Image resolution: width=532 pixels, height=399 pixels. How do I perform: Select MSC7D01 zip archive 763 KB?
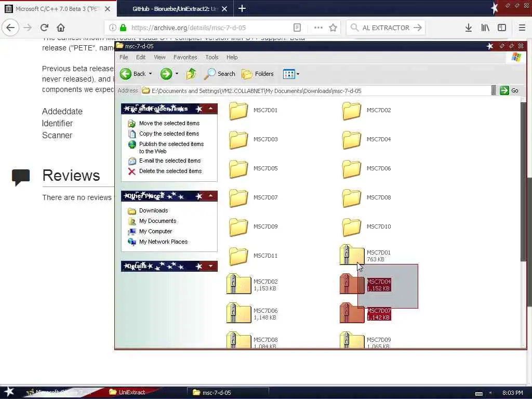coord(352,255)
